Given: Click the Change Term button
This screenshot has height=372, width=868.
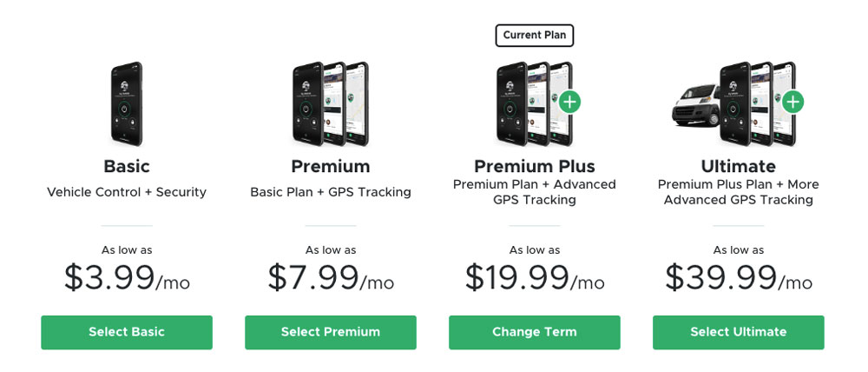Looking at the screenshot, I should (x=534, y=332).
